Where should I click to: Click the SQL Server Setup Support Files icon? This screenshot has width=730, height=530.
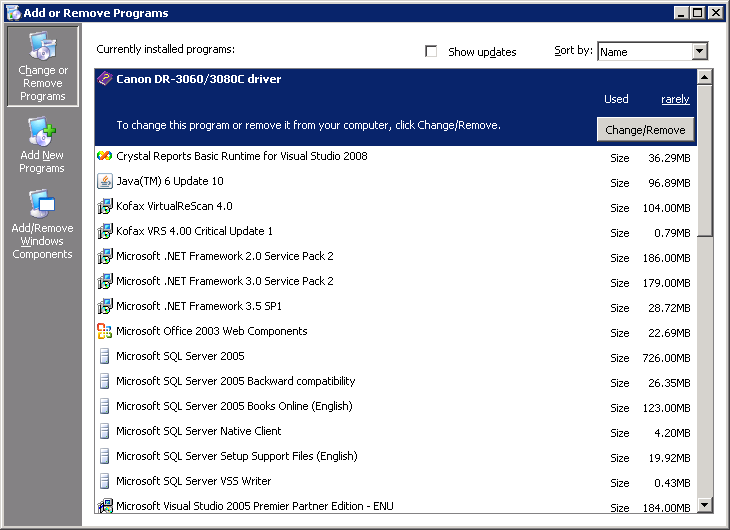tap(105, 456)
